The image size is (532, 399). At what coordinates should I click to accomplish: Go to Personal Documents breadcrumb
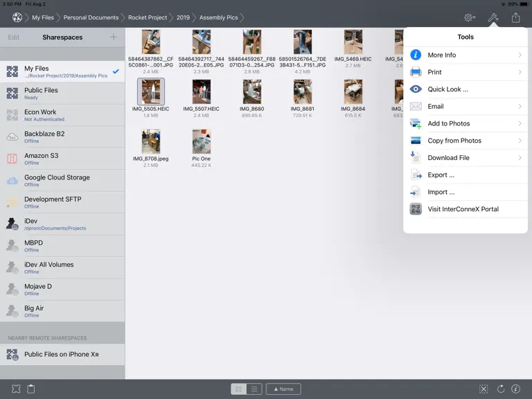[91, 17]
